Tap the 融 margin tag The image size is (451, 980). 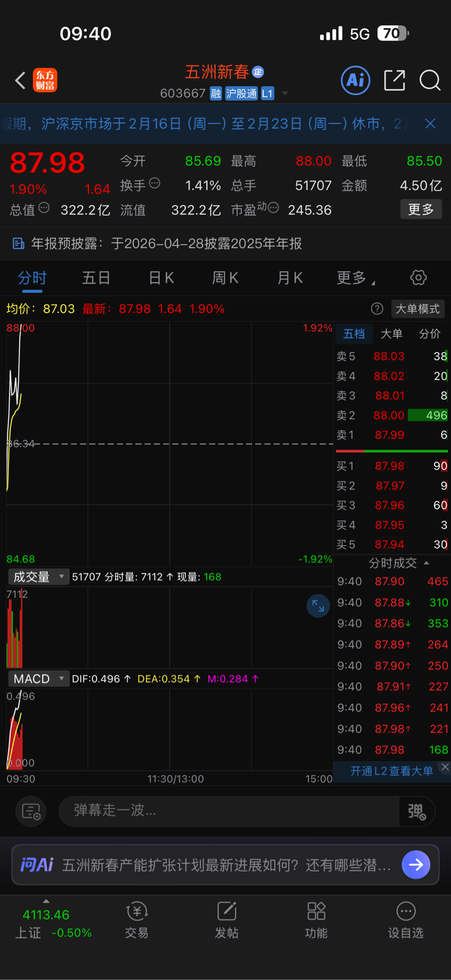click(x=216, y=93)
